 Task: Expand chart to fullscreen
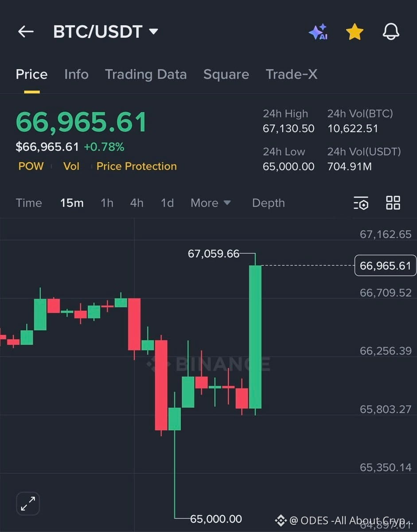pos(28,504)
